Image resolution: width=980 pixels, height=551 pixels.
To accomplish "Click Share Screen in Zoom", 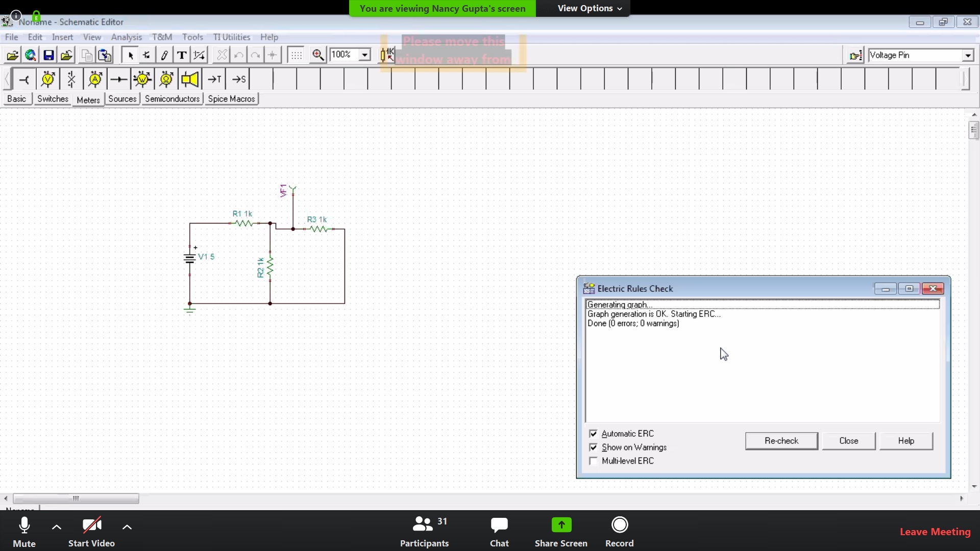I will 561,532.
